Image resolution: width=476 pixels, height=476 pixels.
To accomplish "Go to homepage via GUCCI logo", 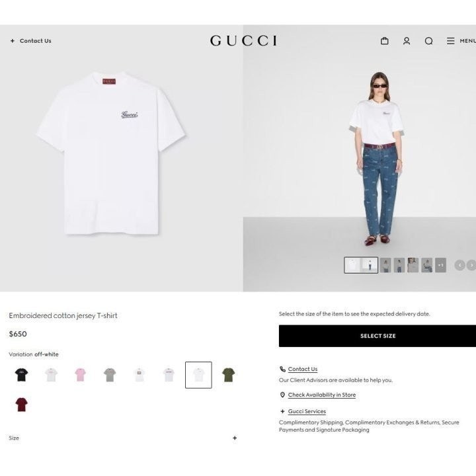I will tap(243, 41).
